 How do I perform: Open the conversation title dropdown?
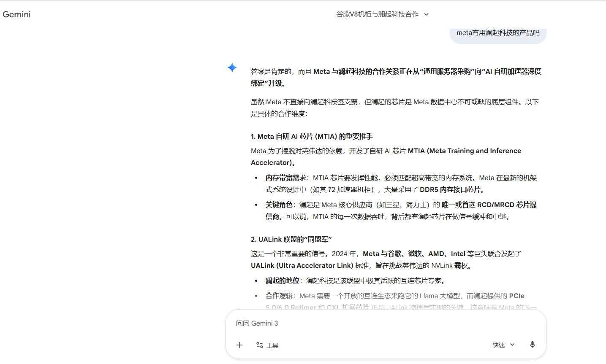[383, 14]
